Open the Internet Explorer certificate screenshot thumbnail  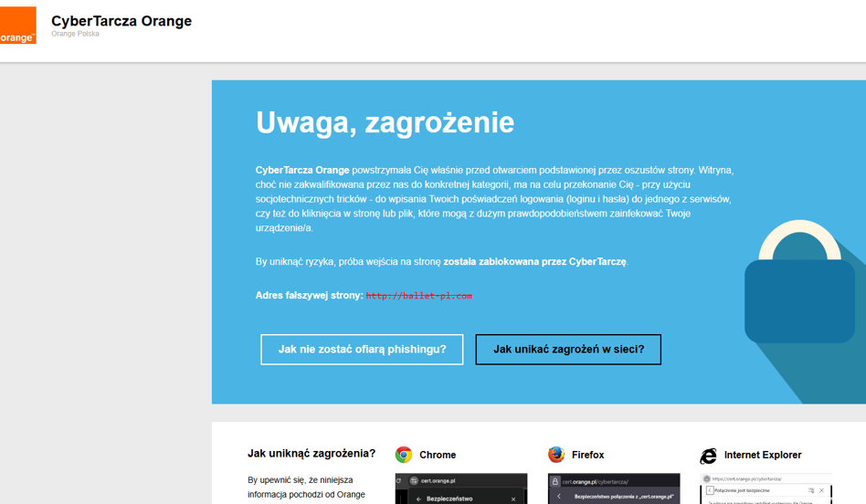click(766, 488)
